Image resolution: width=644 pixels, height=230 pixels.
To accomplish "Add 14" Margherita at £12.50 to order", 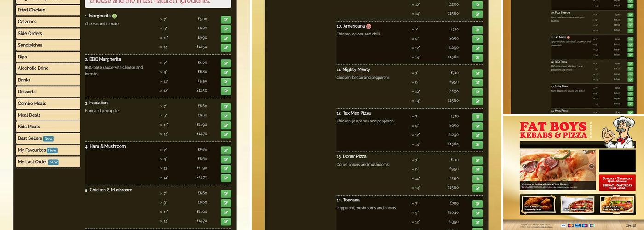I will click(226, 47).
